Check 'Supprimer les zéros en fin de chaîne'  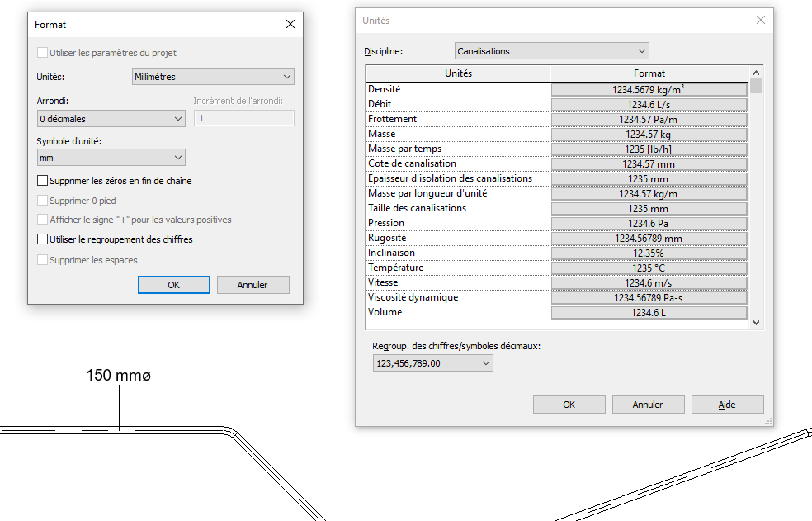[43, 180]
